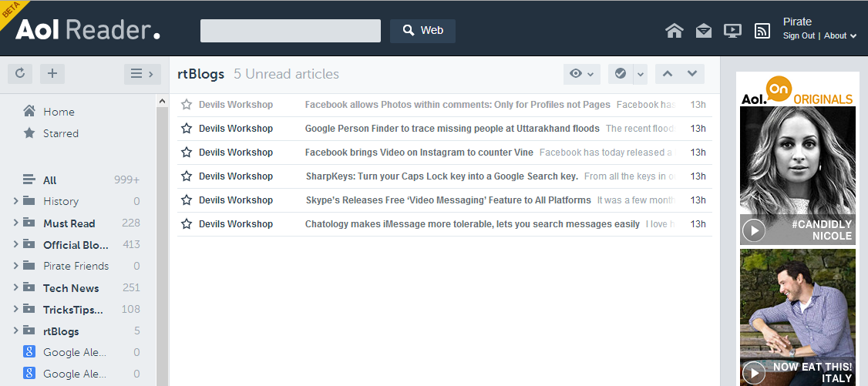This screenshot has height=386, width=868.
Task: Expand the Must Read folder
Action: (x=15, y=223)
